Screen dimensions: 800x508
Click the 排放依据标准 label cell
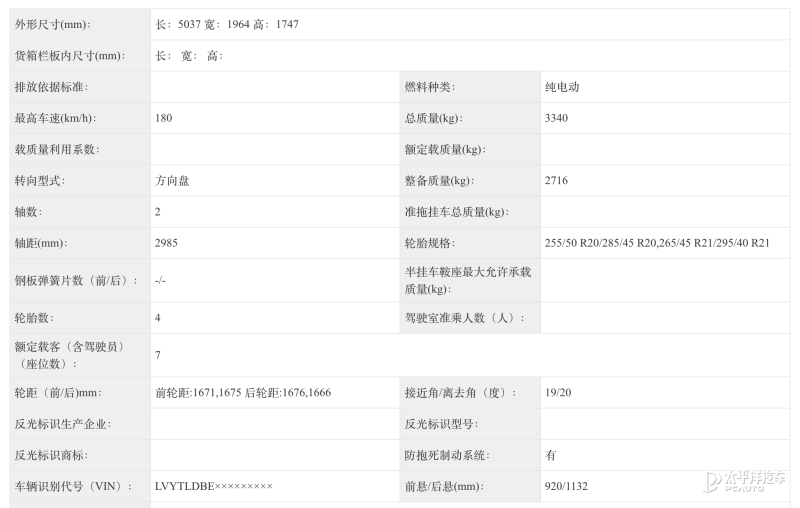click(52, 87)
